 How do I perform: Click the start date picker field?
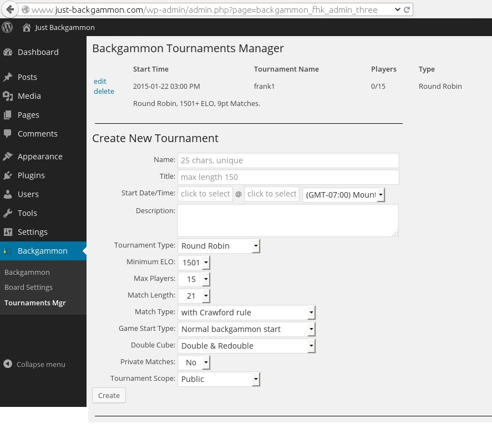click(205, 194)
